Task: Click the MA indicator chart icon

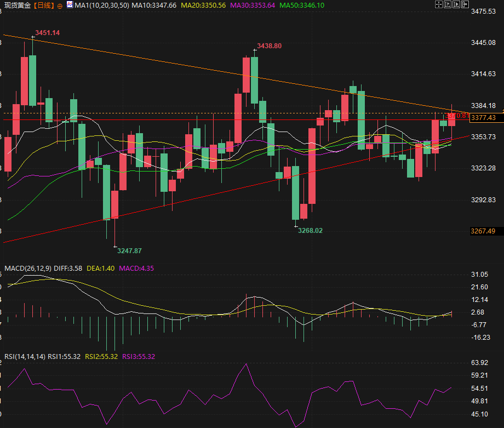Action: pyautogui.click(x=70, y=5)
